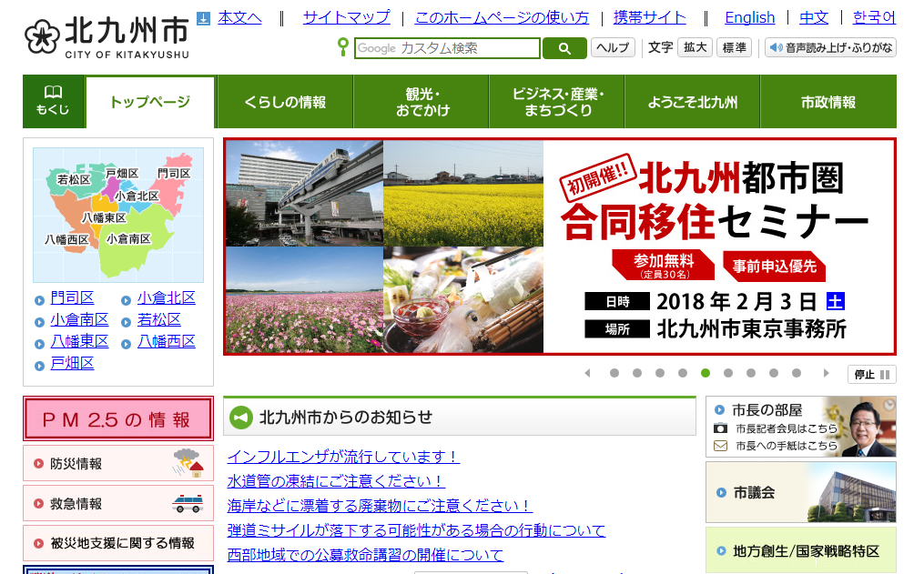This screenshot has height=574, width=924.
Task: Click the pink PM2.5の情報 banner
Action: click(x=117, y=418)
